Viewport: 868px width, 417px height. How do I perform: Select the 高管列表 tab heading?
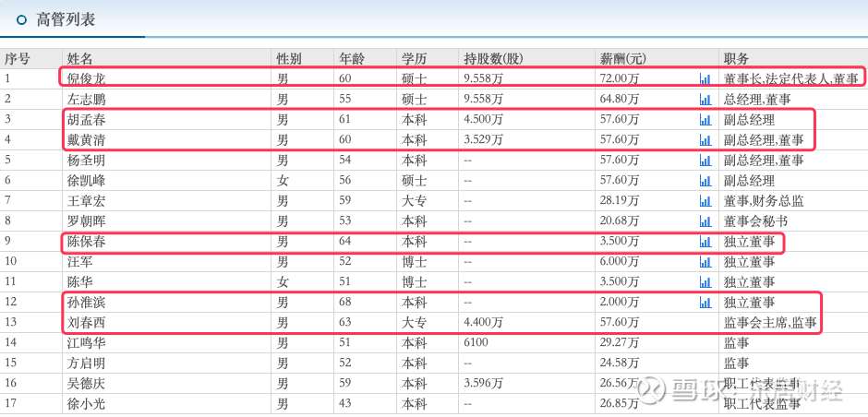coord(66,20)
